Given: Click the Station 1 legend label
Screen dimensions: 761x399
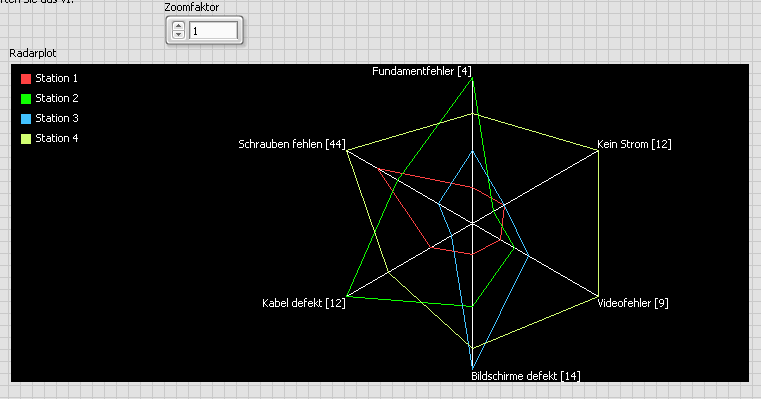Looking at the screenshot, I should pos(56,78).
